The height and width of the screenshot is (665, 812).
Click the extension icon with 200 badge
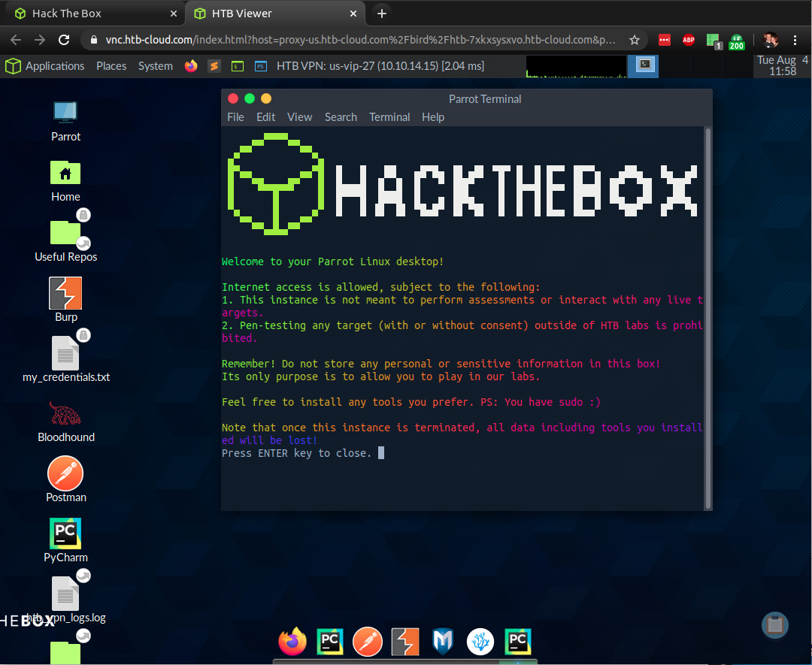tap(737, 41)
